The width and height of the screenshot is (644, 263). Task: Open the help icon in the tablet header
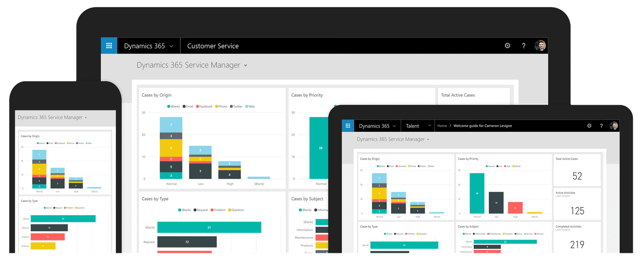point(601,126)
